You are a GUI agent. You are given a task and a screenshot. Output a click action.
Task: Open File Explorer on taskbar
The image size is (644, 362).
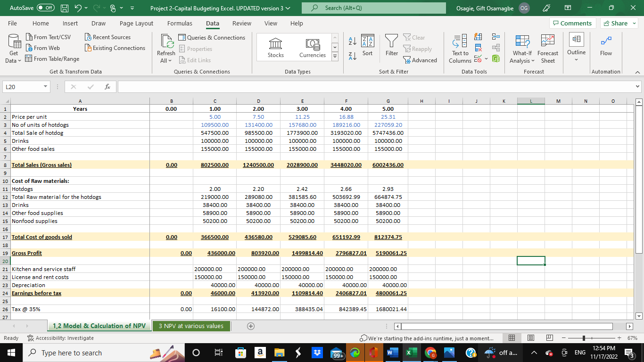(x=279, y=353)
